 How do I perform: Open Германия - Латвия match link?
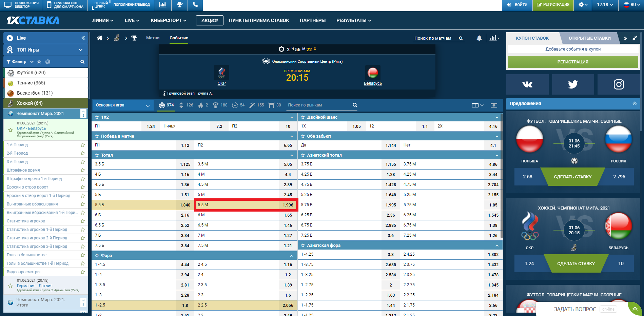[x=35, y=286]
